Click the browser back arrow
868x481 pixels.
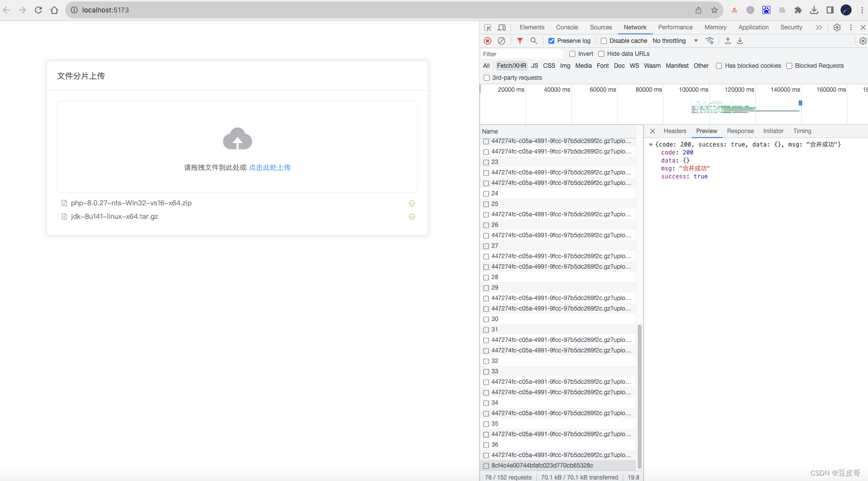[x=7, y=10]
